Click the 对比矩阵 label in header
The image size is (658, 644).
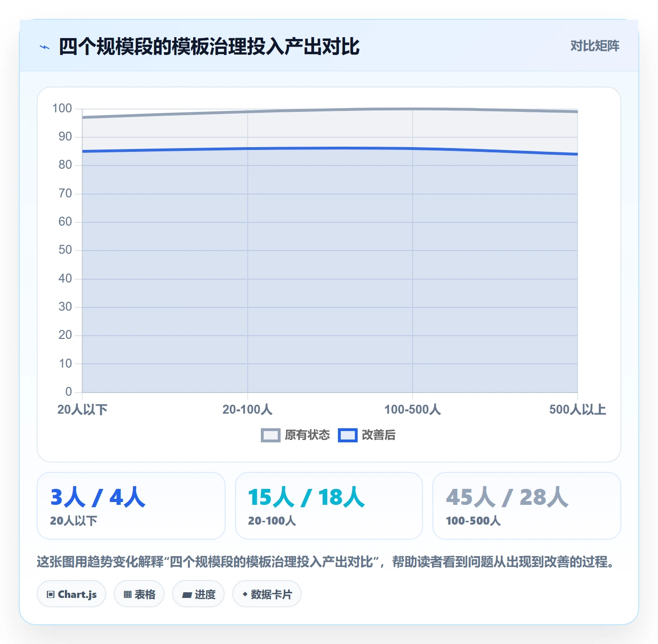pos(595,46)
